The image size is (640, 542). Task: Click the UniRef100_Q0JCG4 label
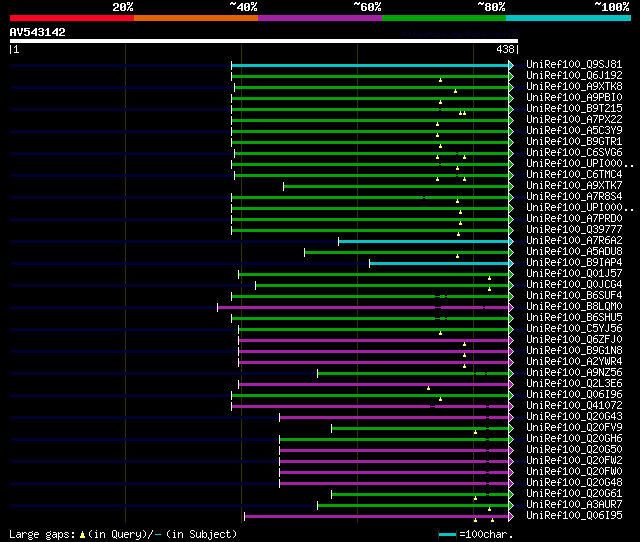[574, 285]
